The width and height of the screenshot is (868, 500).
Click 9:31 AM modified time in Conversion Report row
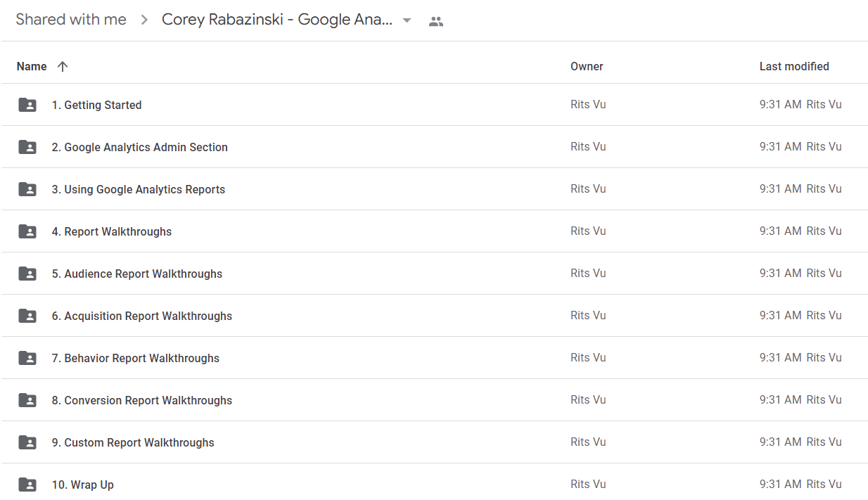tap(781, 399)
